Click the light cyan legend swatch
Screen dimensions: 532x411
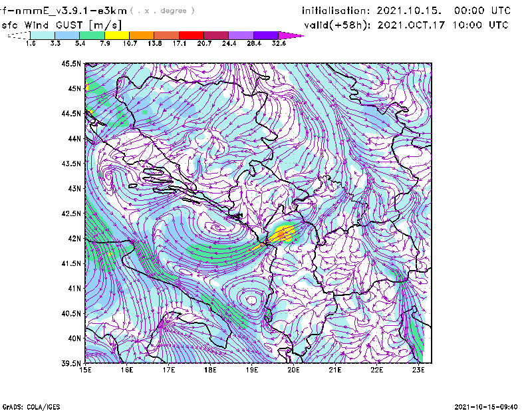pos(43,35)
